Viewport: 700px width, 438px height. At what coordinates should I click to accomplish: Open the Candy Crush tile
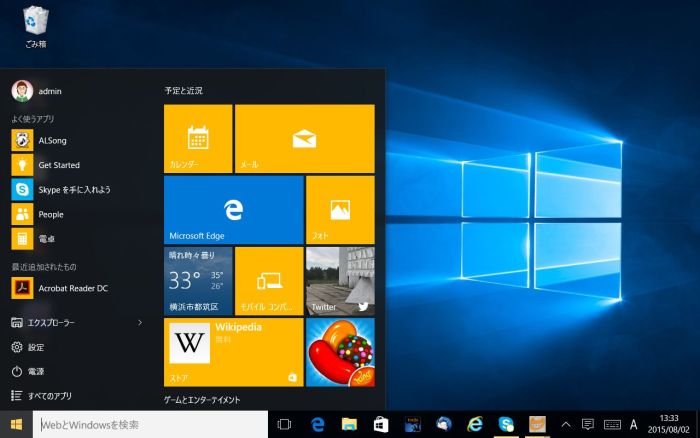coord(340,352)
